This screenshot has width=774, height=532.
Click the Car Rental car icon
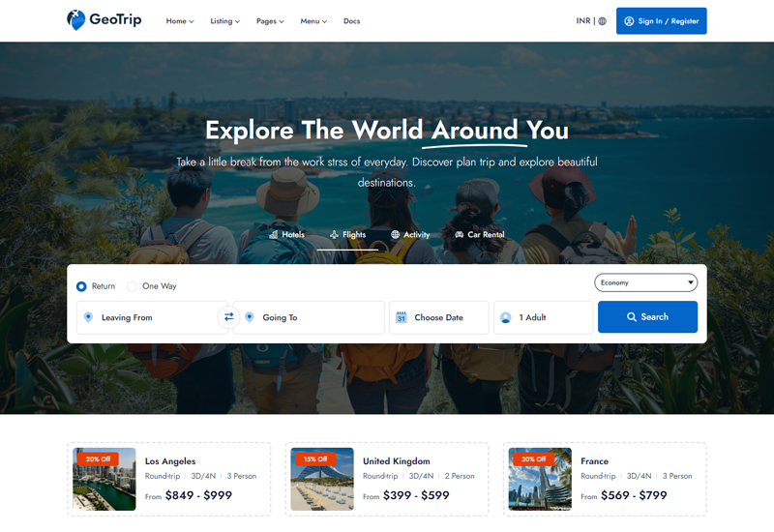459,234
